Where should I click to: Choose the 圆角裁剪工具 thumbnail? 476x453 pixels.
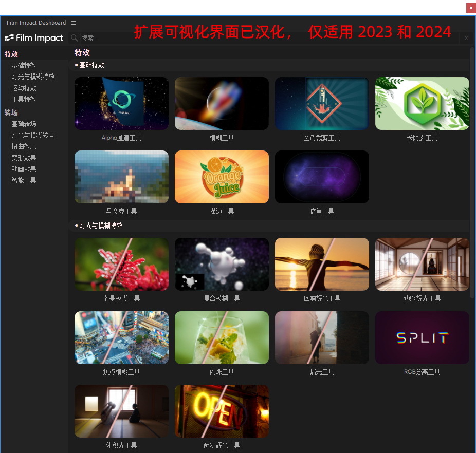322,104
